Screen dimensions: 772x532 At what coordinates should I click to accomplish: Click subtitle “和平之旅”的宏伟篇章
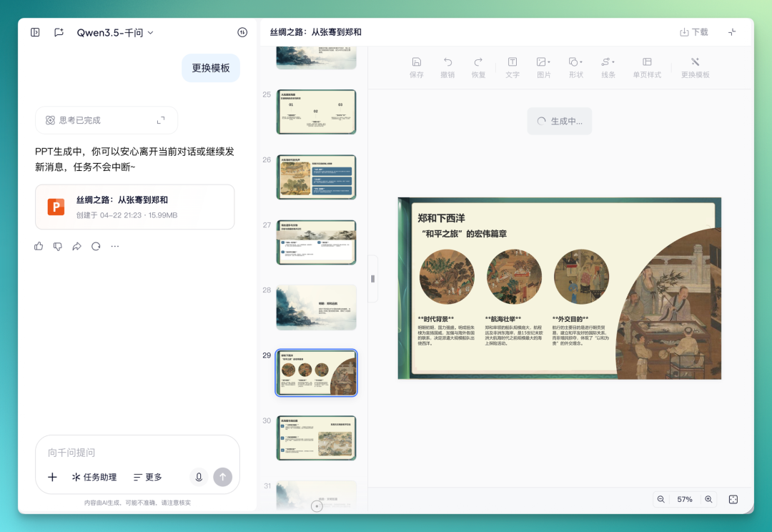coord(464,234)
